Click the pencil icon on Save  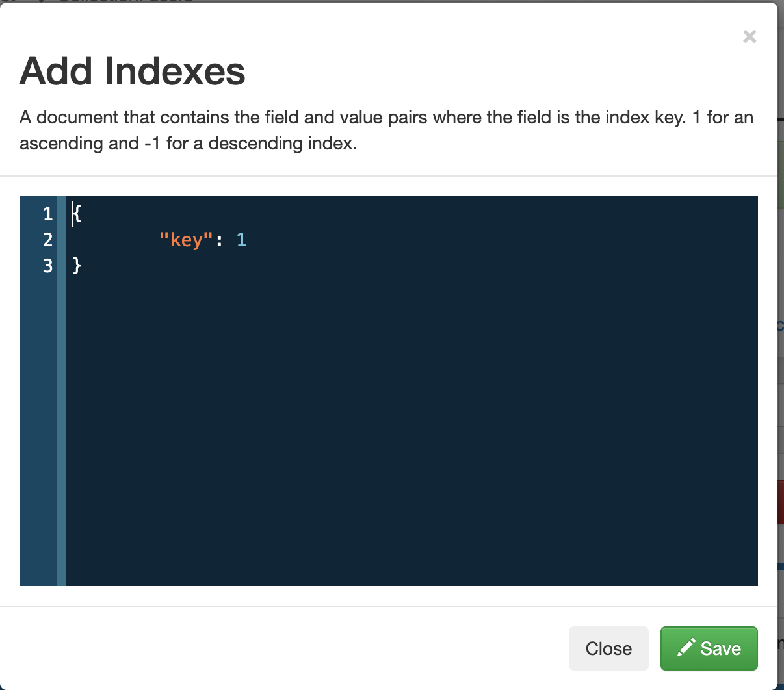(x=686, y=648)
